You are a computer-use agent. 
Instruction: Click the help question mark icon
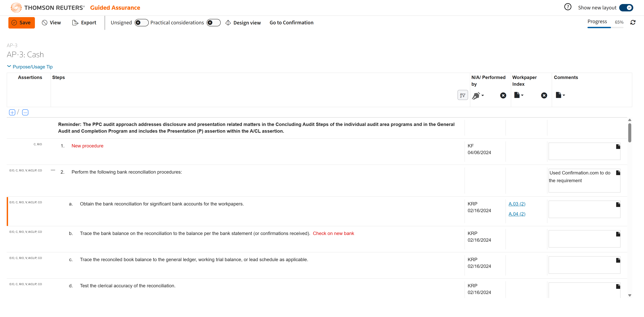(568, 7)
